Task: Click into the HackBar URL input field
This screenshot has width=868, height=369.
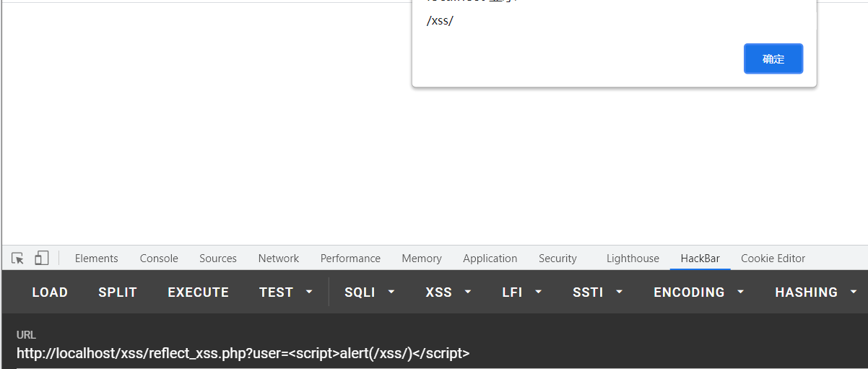Action: point(442,353)
